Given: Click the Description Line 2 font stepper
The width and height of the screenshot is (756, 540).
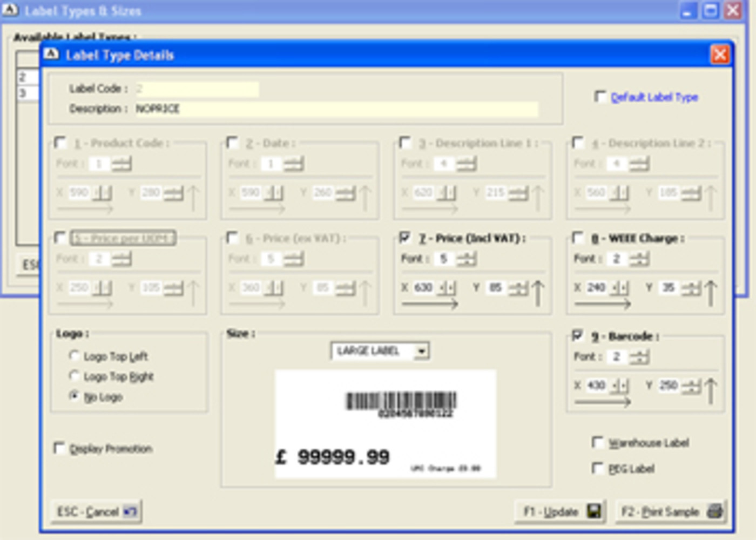Looking at the screenshot, I should (x=639, y=164).
